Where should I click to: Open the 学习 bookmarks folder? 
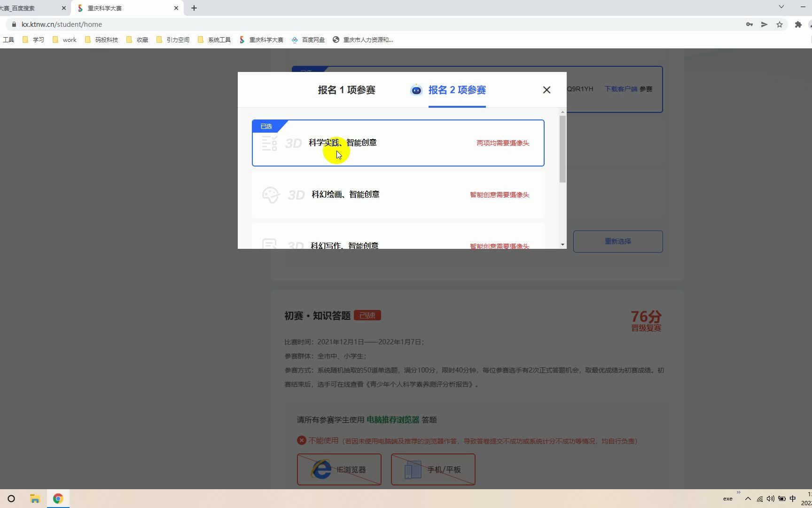(x=33, y=40)
